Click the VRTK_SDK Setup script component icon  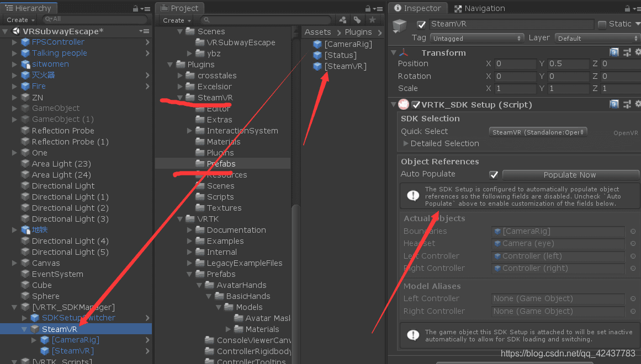[404, 105]
